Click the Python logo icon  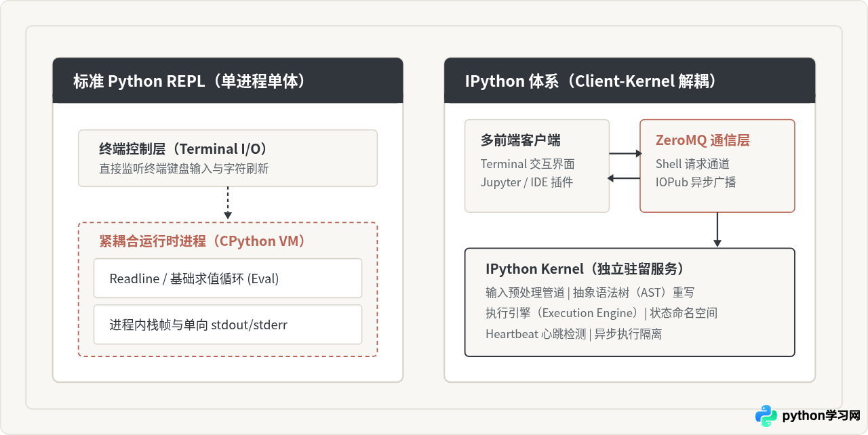pos(767,416)
